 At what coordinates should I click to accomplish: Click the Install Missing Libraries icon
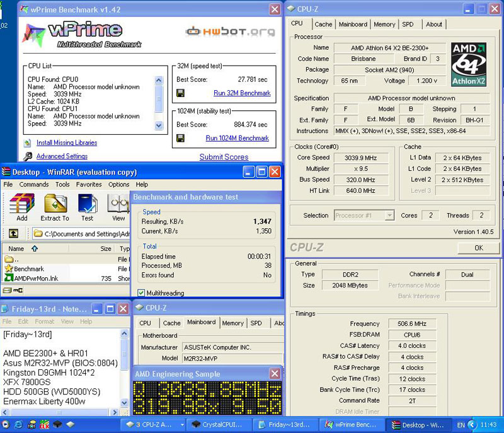pos(28,142)
